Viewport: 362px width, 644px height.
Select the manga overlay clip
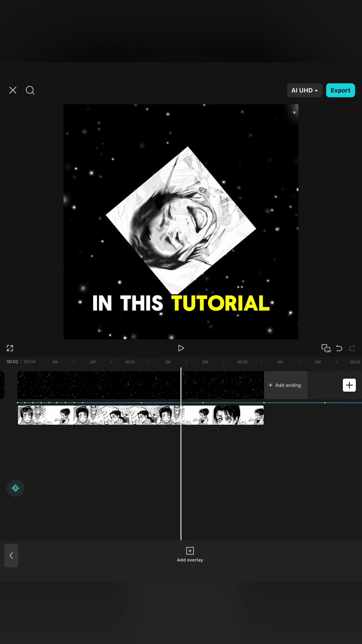(x=141, y=415)
